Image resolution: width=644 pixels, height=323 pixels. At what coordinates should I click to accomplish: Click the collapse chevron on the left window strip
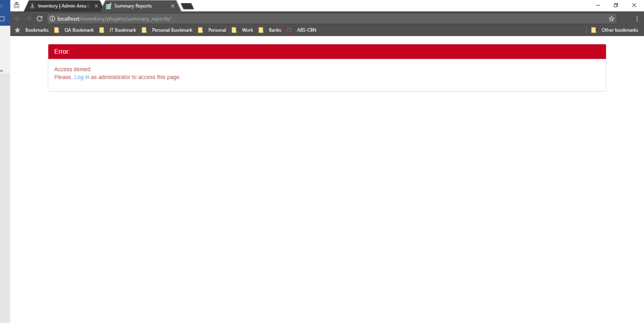[x=2, y=71]
